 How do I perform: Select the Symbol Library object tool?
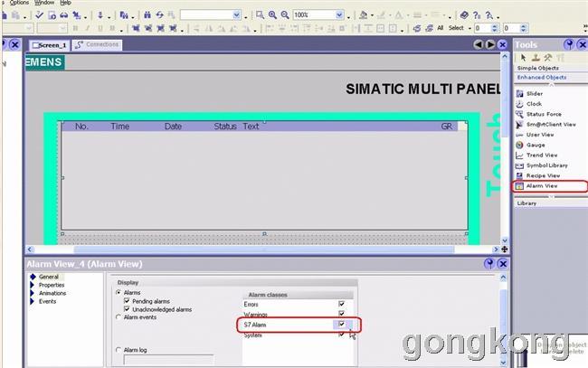545,165
